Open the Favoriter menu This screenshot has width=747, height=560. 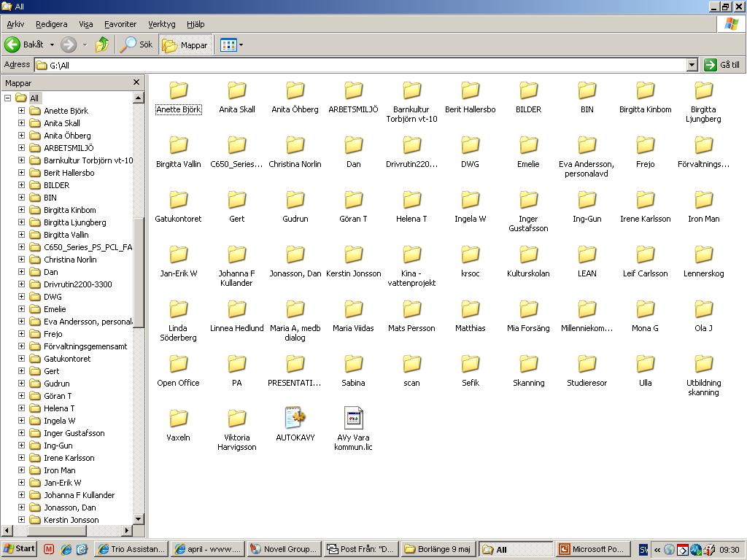pyautogui.click(x=120, y=24)
